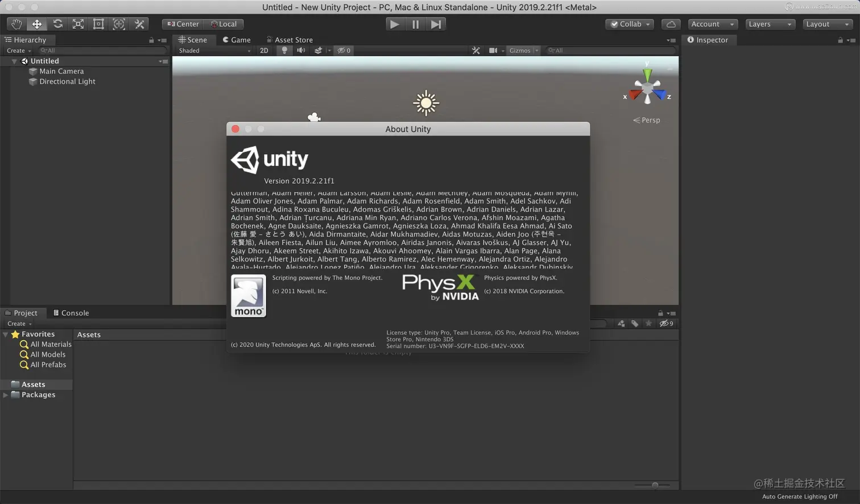Open the Scene view panel options menu
Viewport: 860px width, 504px height.
click(672, 40)
